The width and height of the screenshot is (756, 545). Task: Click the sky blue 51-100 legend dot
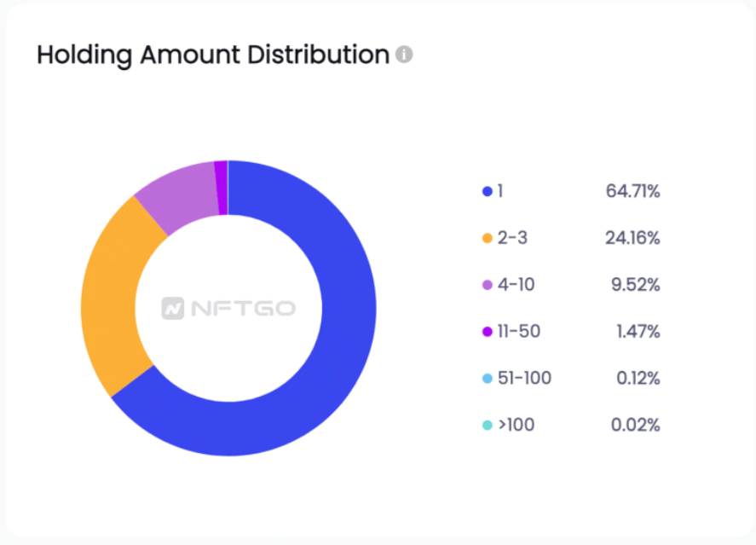[488, 378]
